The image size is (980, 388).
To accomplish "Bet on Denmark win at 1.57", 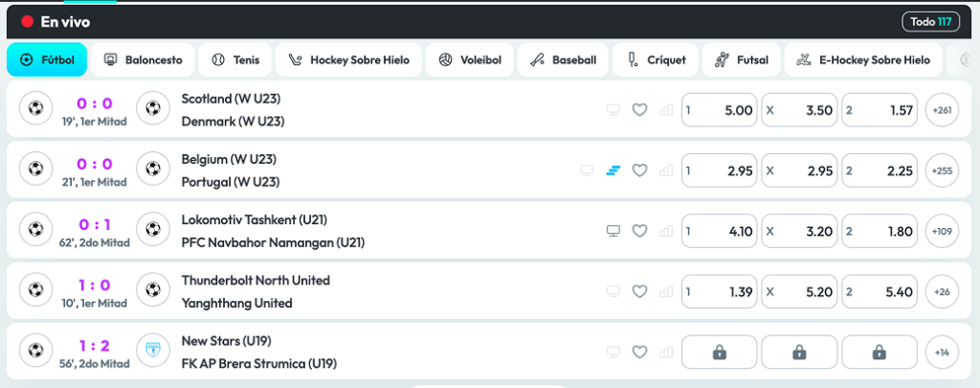I will [879, 110].
